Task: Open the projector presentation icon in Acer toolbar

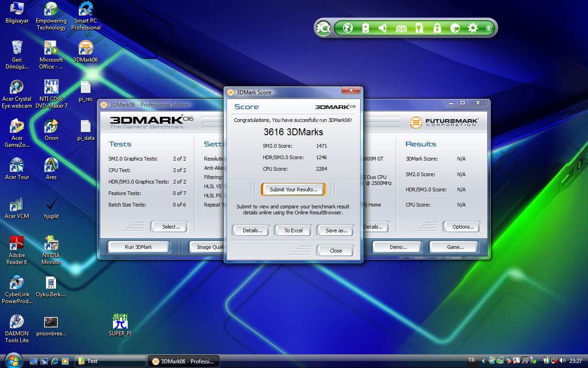Action: click(x=401, y=29)
